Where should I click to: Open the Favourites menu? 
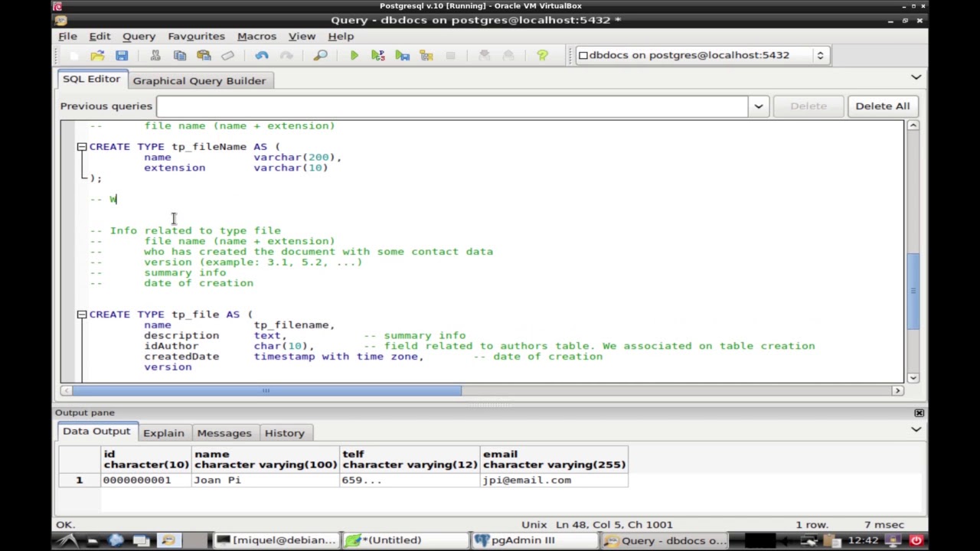[196, 36]
